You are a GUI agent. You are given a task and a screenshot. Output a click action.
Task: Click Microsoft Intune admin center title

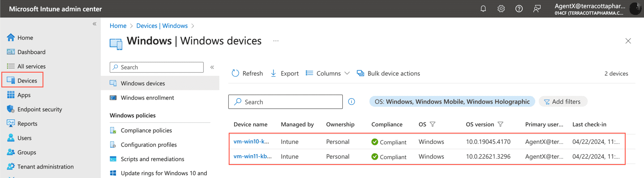tap(55, 9)
